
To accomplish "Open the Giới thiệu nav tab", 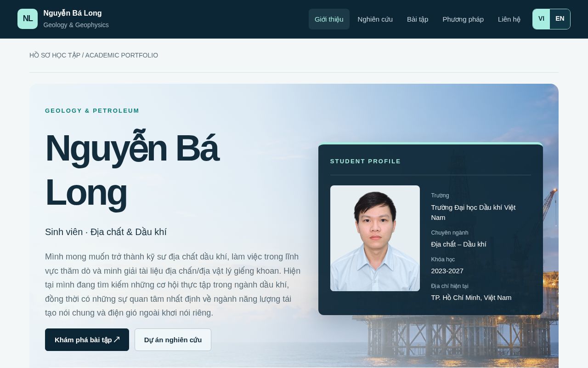I will tap(329, 19).
